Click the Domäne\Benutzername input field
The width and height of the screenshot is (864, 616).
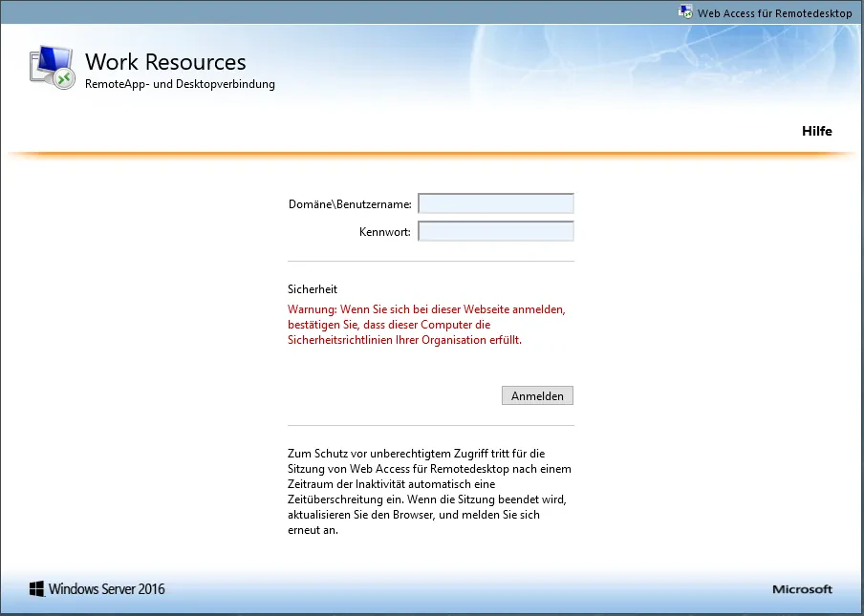coord(496,203)
